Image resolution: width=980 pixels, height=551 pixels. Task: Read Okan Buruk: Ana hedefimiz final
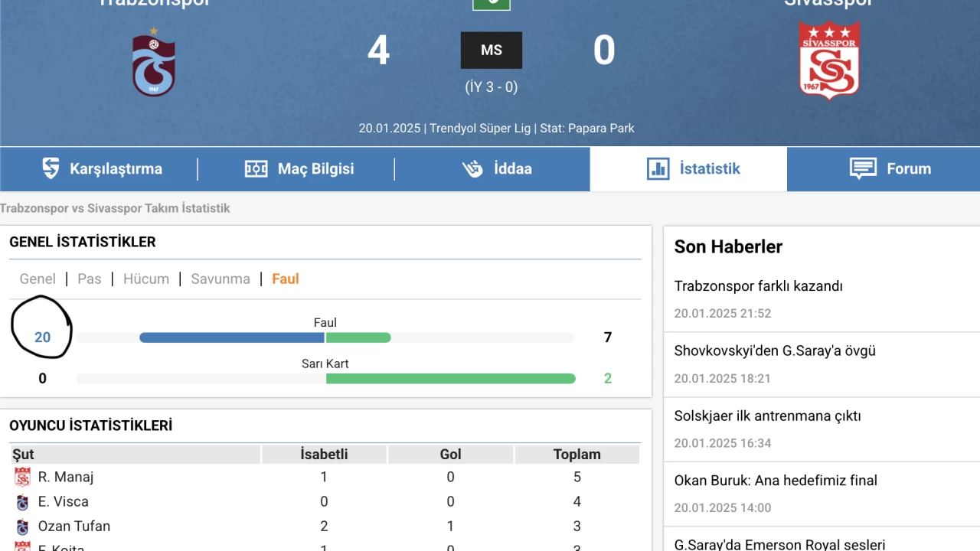click(x=776, y=481)
